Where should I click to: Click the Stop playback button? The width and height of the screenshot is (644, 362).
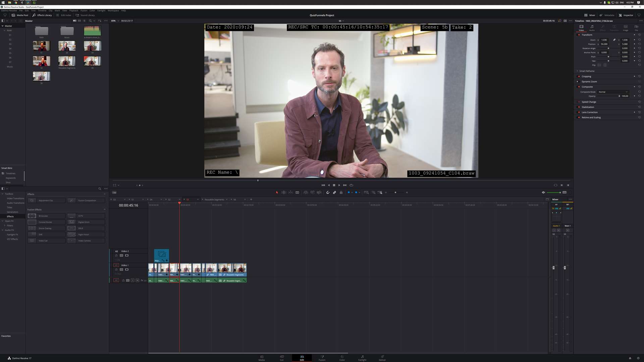[334, 185]
